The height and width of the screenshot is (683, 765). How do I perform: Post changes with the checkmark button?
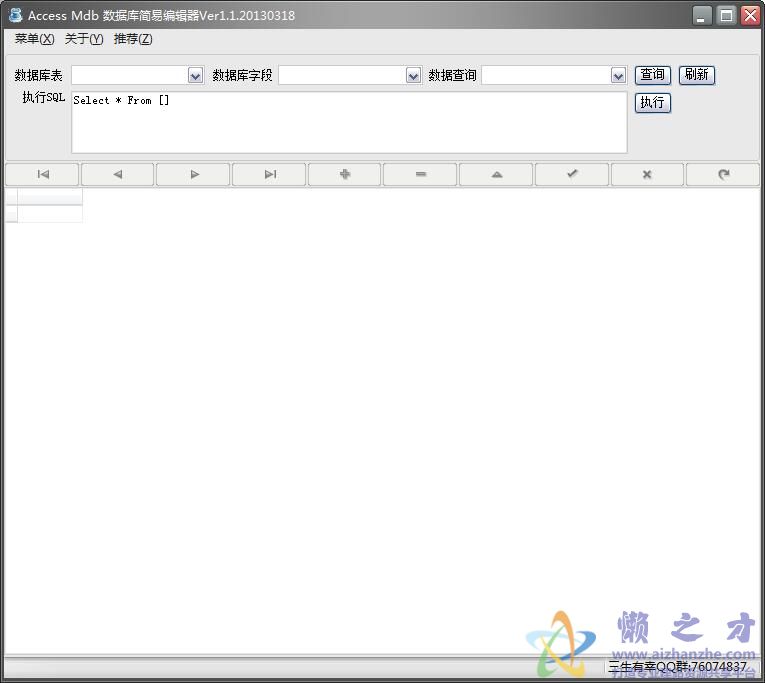572,174
